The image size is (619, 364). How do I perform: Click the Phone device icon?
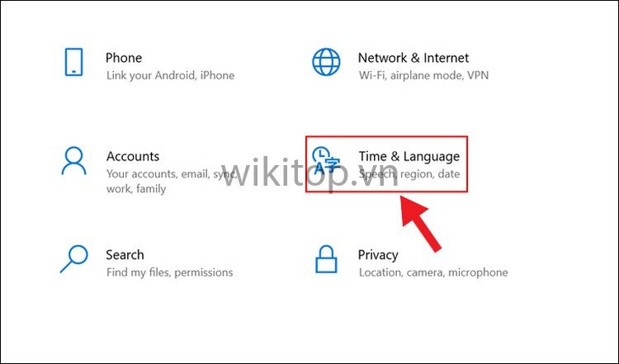click(73, 62)
